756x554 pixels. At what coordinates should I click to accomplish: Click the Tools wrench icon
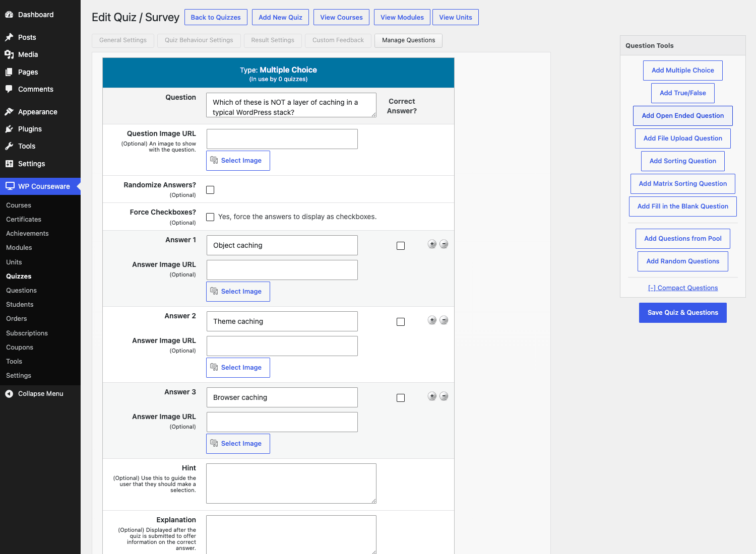9,146
